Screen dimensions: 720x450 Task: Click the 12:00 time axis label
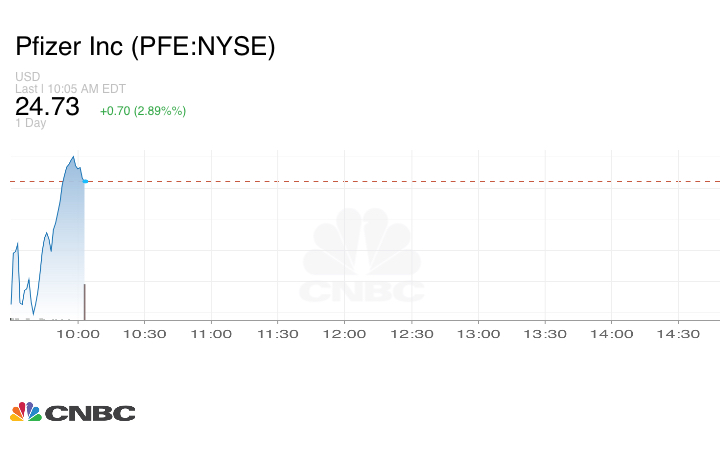click(345, 334)
